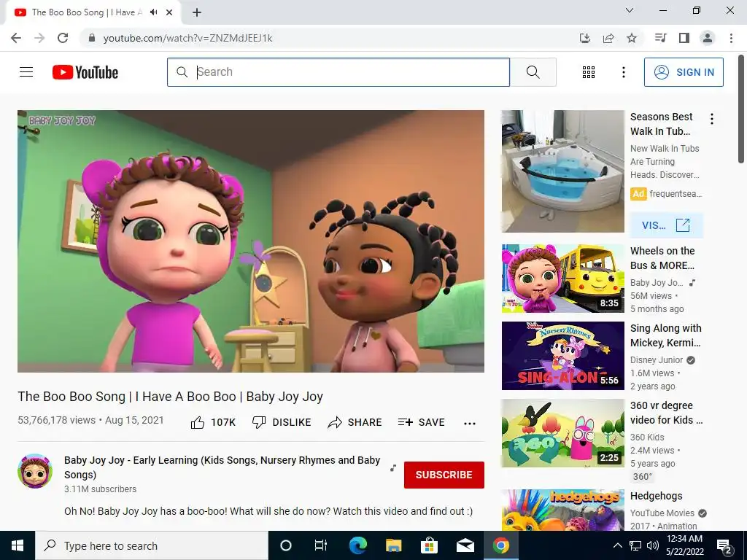
Task: Click the SIGN IN button
Action: (x=684, y=72)
